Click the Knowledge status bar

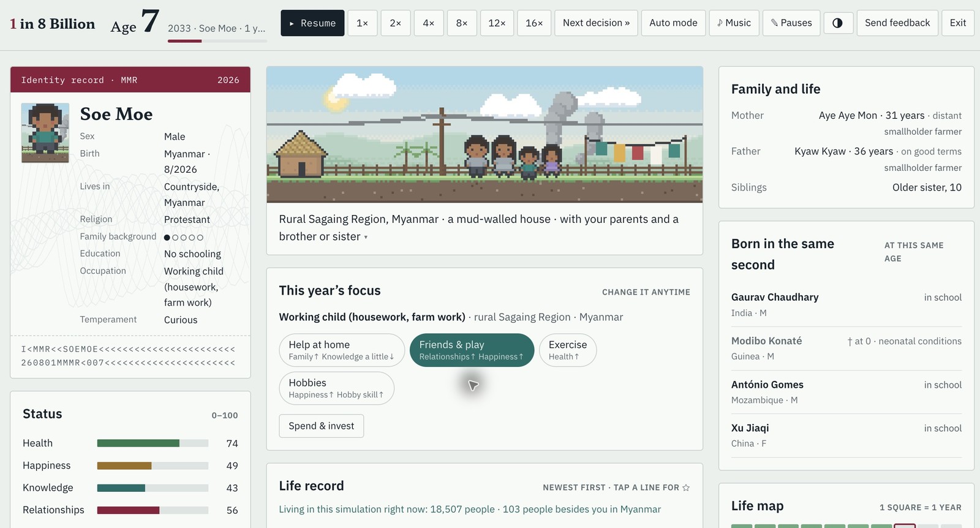point(153,488)
